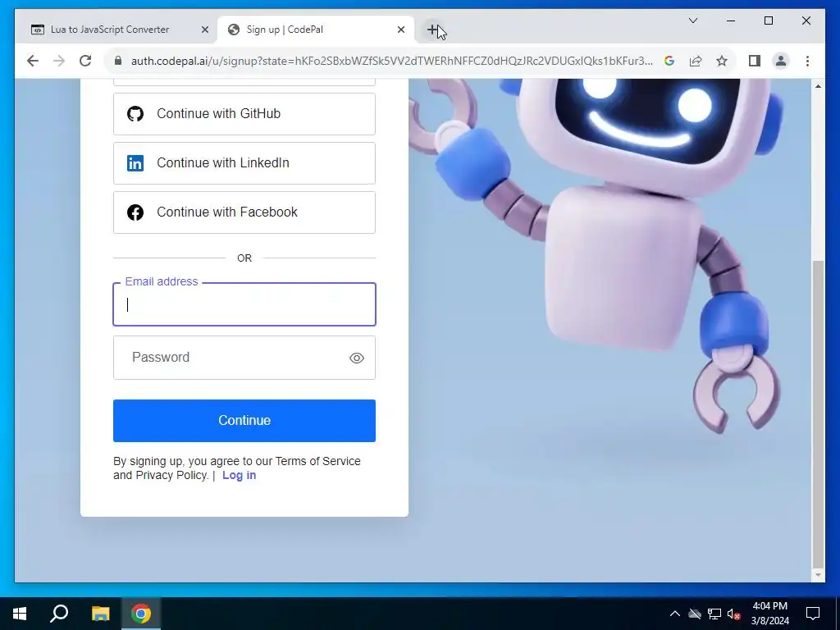The height and width of the screenshot is (630, 840).
Task: Click the blue Continue button
Action: (x=244, y=421)
